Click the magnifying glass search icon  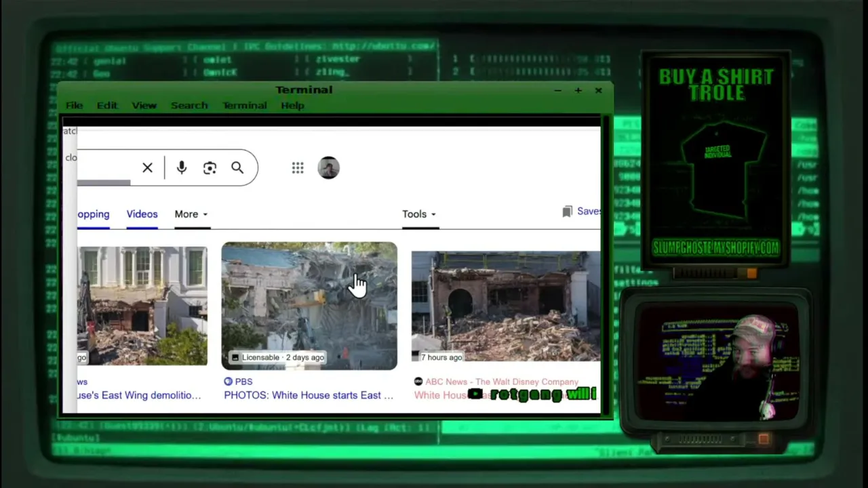tap(237, 168)
